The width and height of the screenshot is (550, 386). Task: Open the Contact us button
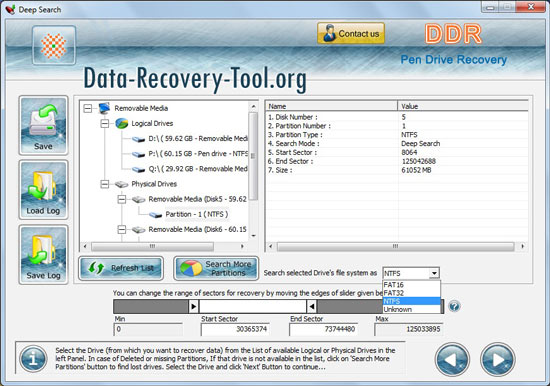click(x=351, y=34)
